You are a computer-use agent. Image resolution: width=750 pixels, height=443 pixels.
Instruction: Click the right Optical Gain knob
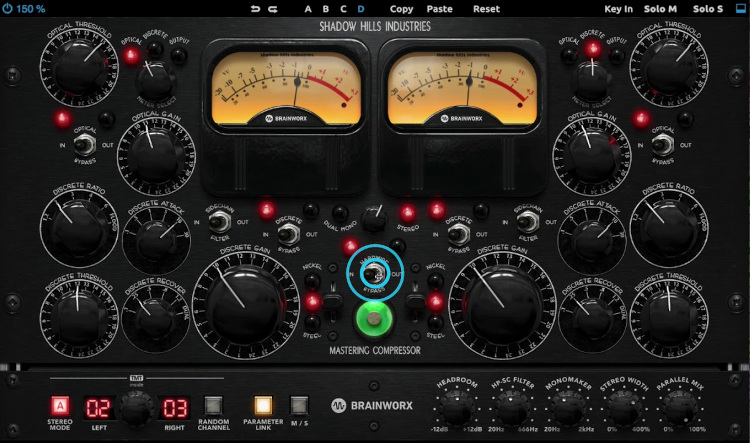pos(592,156)
